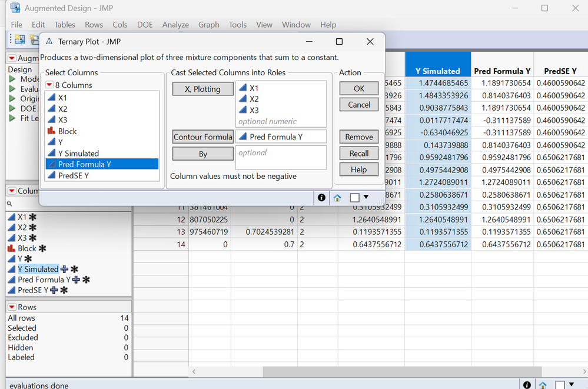Open the Edit menu

tap(38, 25)
